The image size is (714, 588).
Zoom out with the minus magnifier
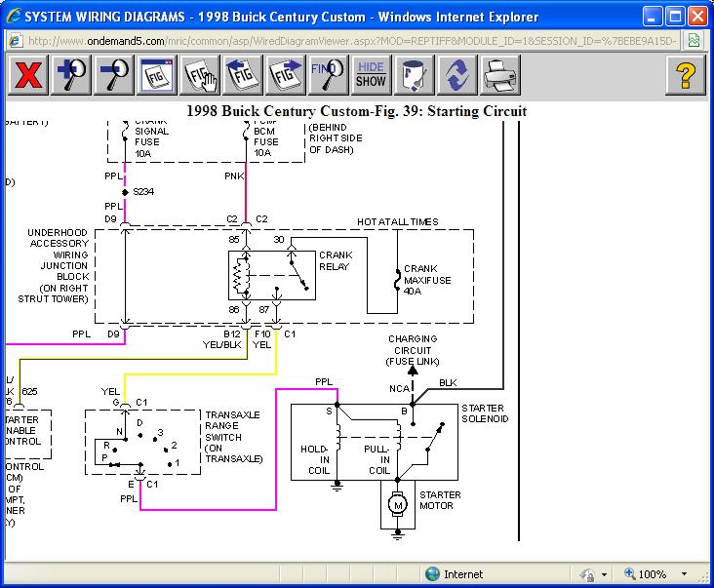coord(111,75)
